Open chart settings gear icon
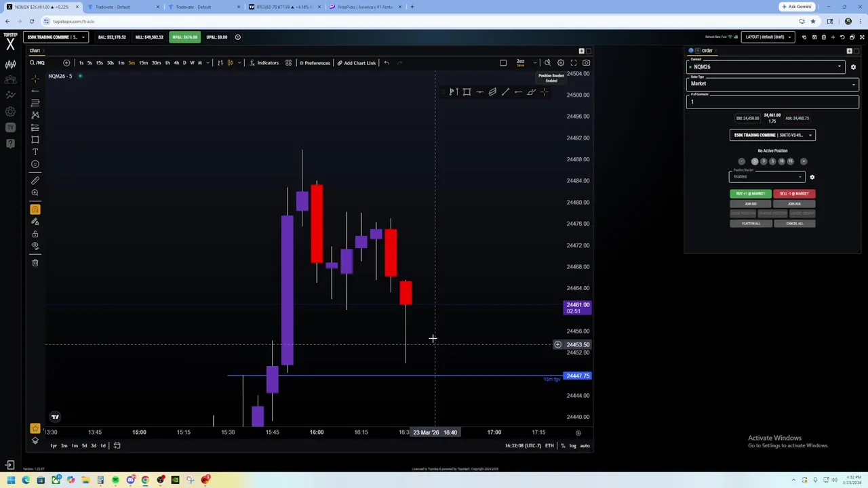 click(560, 63)
